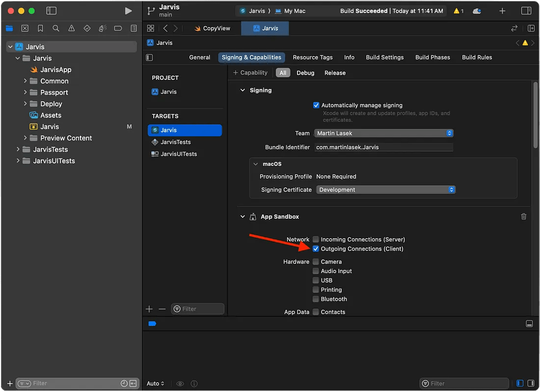The image size is (540, 392).
Task: Click the Bundle Identifier field
Action: [384, 147]
